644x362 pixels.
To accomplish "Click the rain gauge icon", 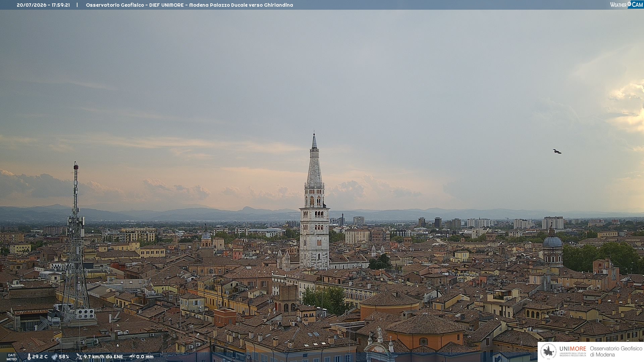I will point(132,357).
